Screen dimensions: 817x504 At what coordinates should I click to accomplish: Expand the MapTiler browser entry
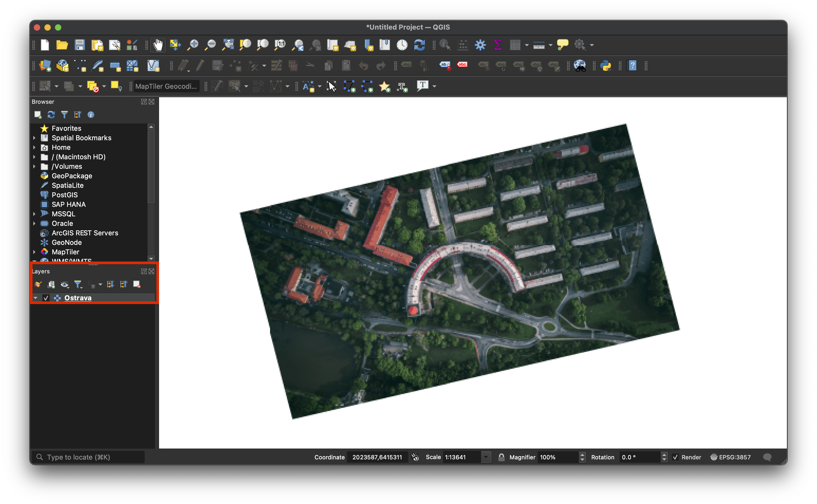[x=34, y=252]
